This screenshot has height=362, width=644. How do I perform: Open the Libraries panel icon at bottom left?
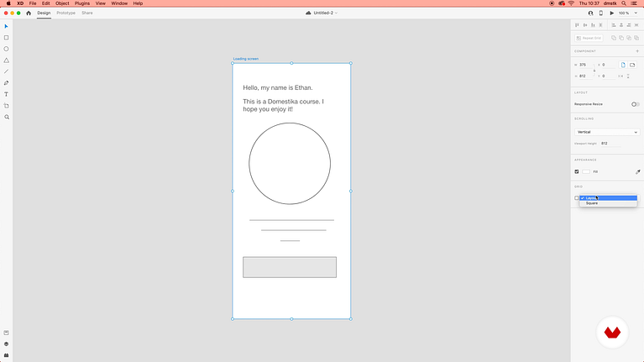6,333
